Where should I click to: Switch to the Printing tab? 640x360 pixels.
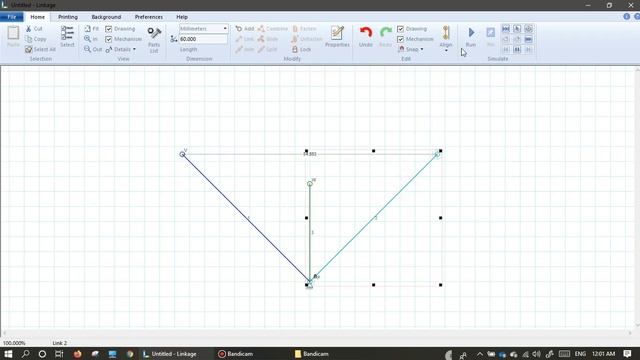click(x=68, y=17)
